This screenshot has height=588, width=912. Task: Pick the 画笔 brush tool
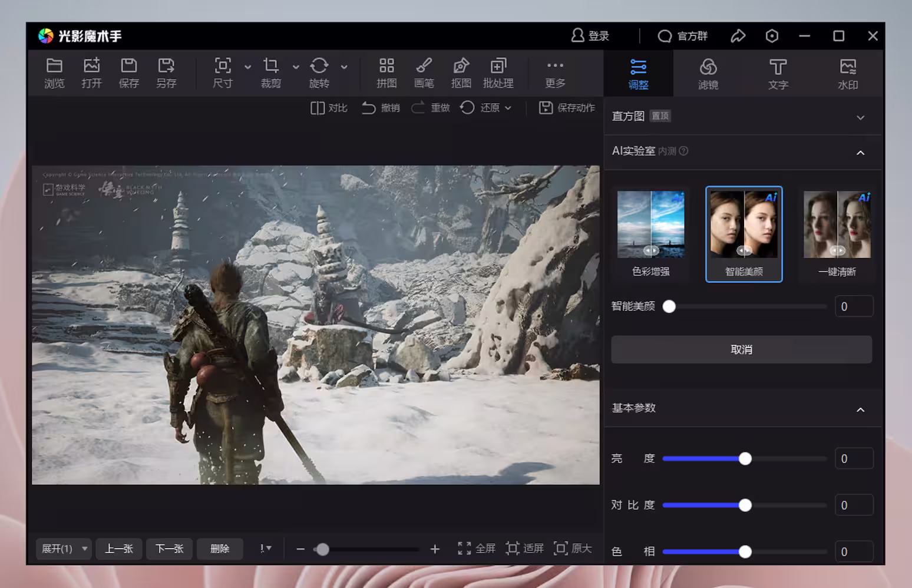pyautogui.click(x=424, y=73)
